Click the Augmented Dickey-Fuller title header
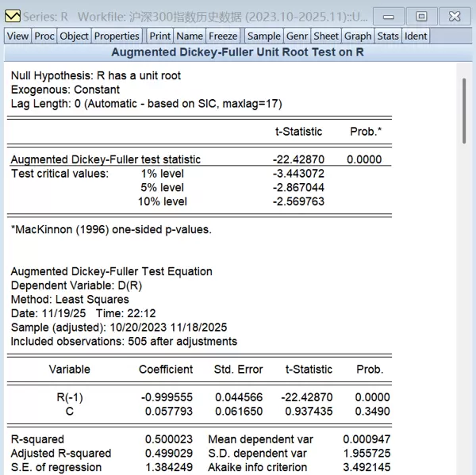This screenshot has width=476, height=475. pos(237,52)
